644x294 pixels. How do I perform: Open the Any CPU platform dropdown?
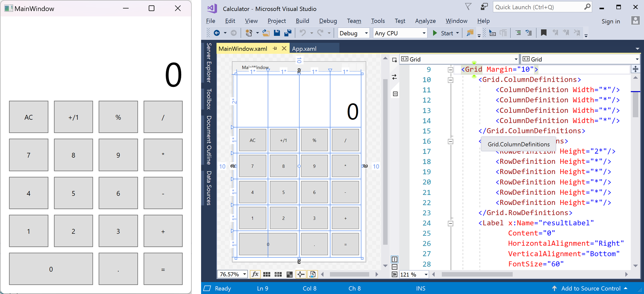pos(400,33)
